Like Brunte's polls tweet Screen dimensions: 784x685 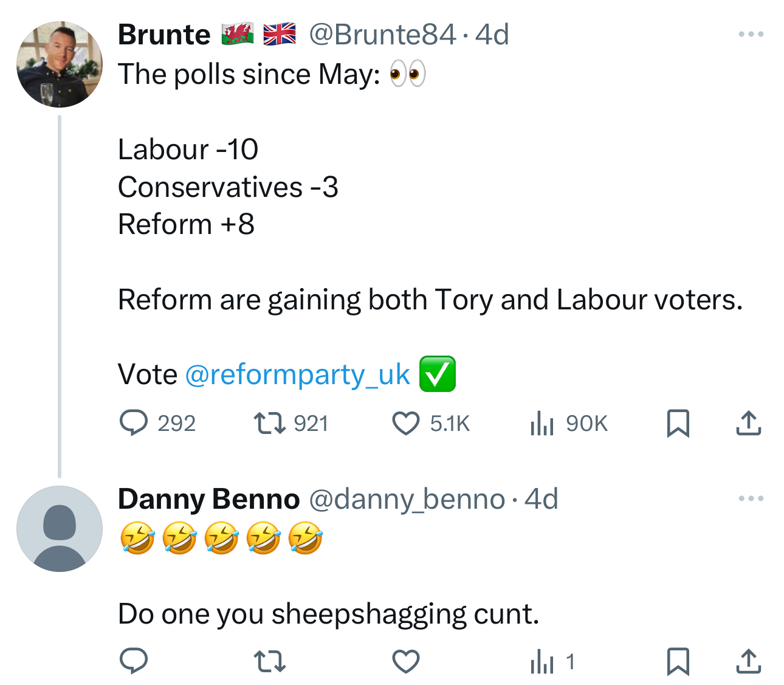pos(405,424)
